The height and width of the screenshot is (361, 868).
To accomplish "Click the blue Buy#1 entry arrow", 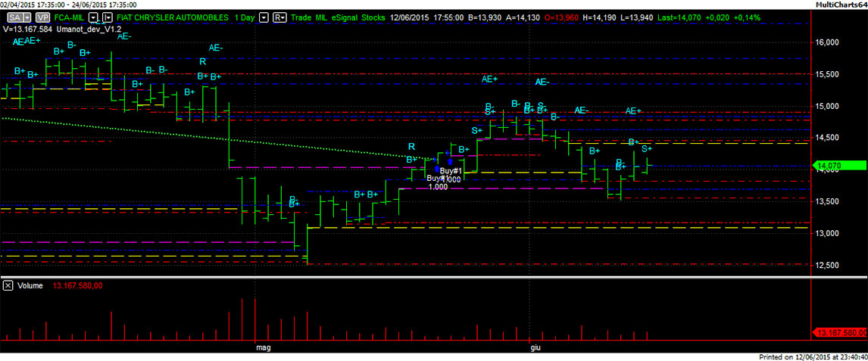I will [x=450, y=160].
